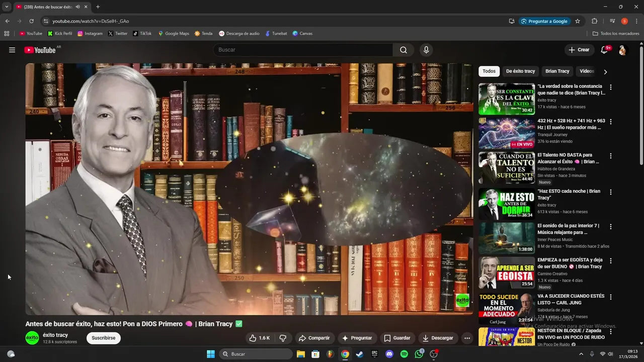Click the éxito tracy channel avatar
The width and height of the screenshot is (644, 362).
32,338
